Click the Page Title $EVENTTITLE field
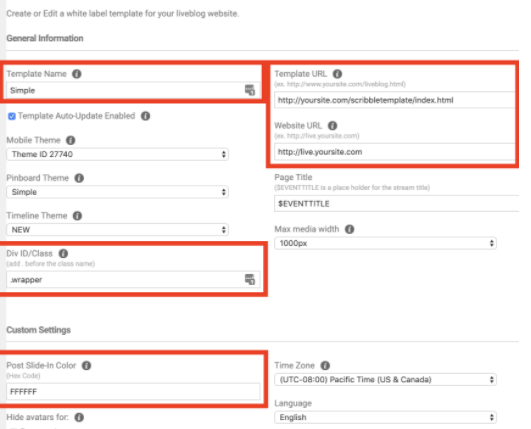 click(x=397, y=204)
